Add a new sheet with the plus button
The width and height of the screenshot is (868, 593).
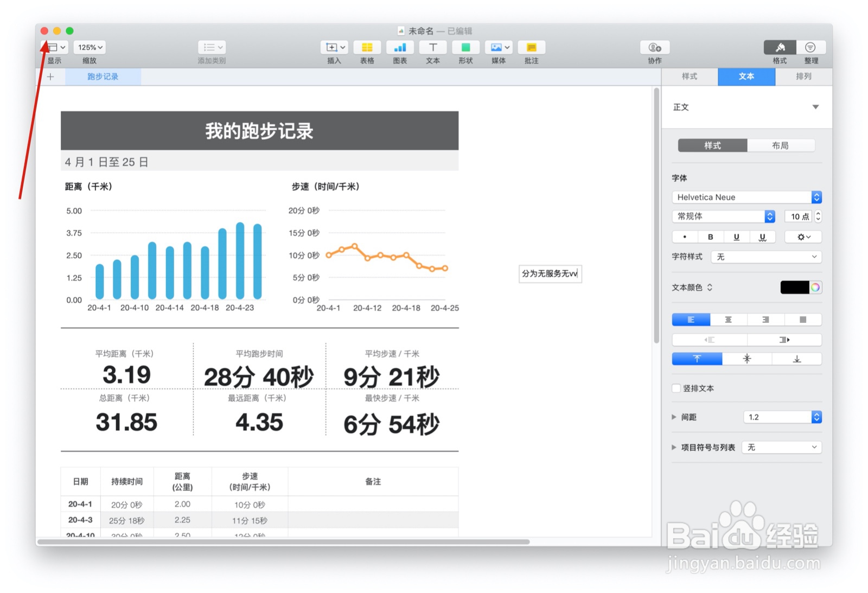point(50,76)
